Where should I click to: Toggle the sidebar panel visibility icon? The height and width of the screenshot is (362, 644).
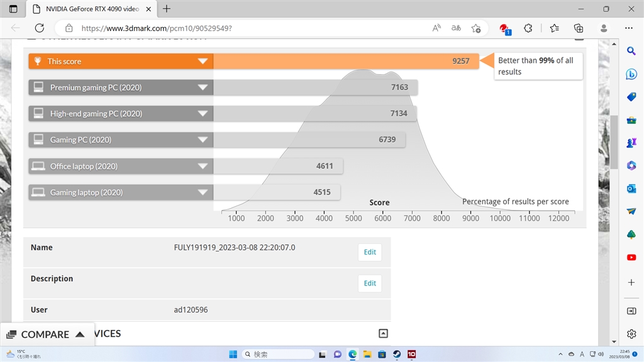pyautogui.click(x=631, y=311)
